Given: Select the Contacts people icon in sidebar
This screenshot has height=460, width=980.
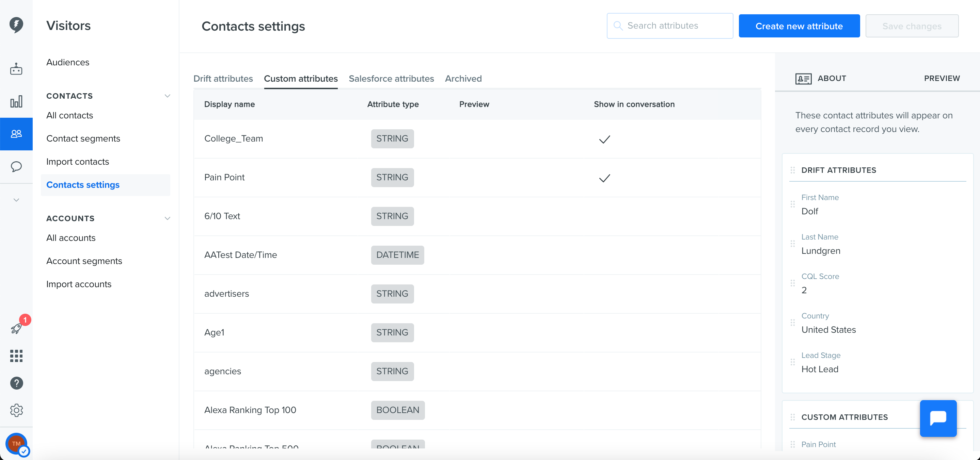Looking at the screenshot, I should (x=16, y=134).
